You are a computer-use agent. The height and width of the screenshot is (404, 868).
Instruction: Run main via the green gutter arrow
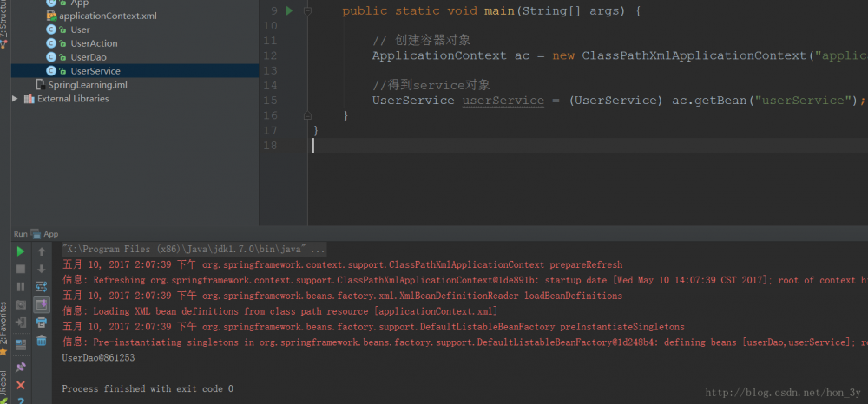click(290, 11)
